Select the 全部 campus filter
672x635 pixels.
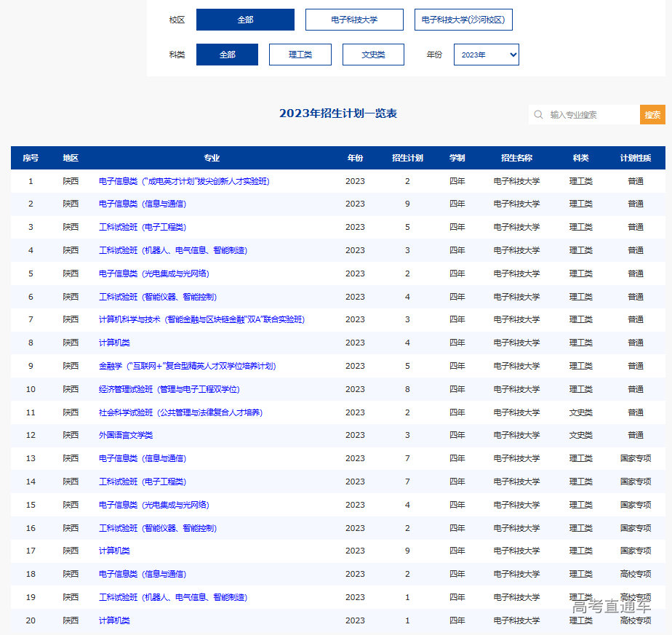click(x=245, y=20)
